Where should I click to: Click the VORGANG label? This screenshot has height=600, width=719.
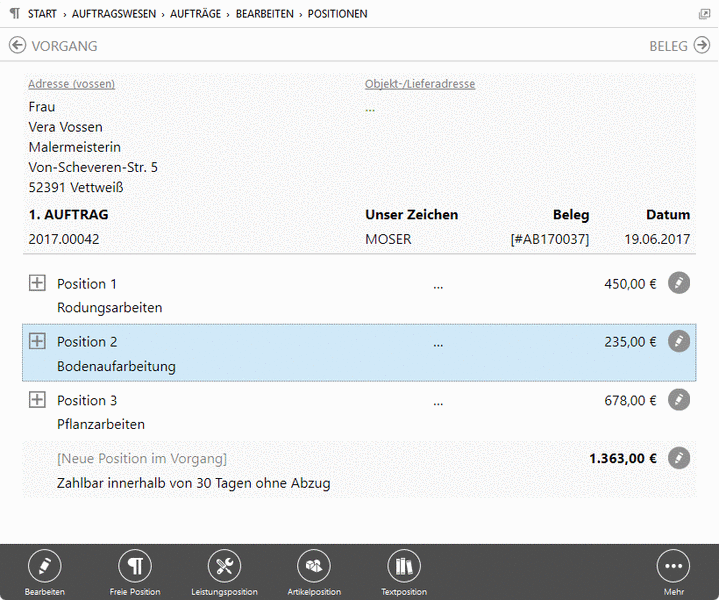click(x=64, y=46)
